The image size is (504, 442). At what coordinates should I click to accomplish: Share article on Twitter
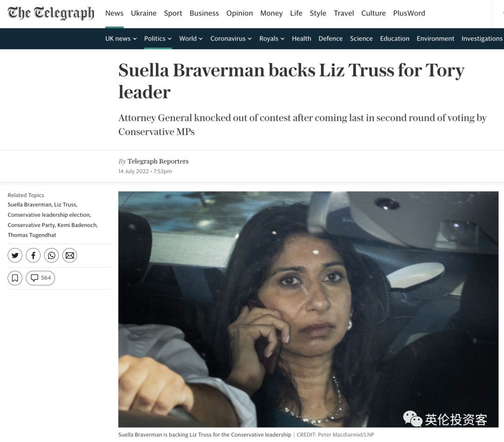15,256
